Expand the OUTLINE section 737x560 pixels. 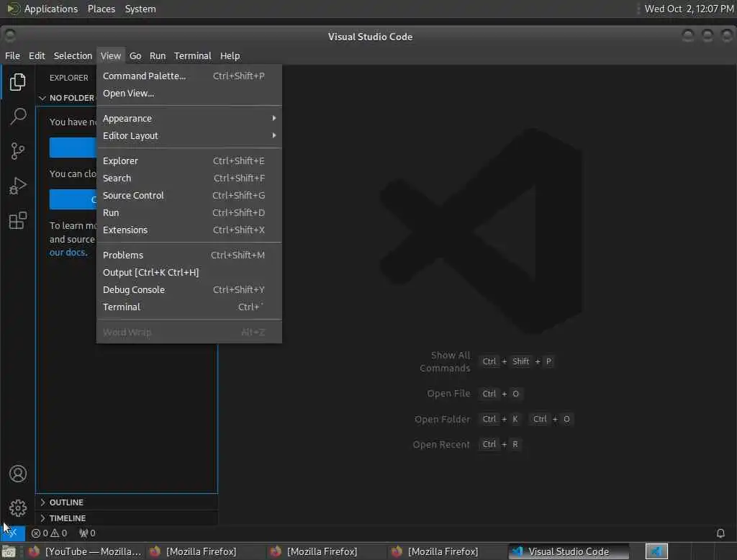[127, 502]
